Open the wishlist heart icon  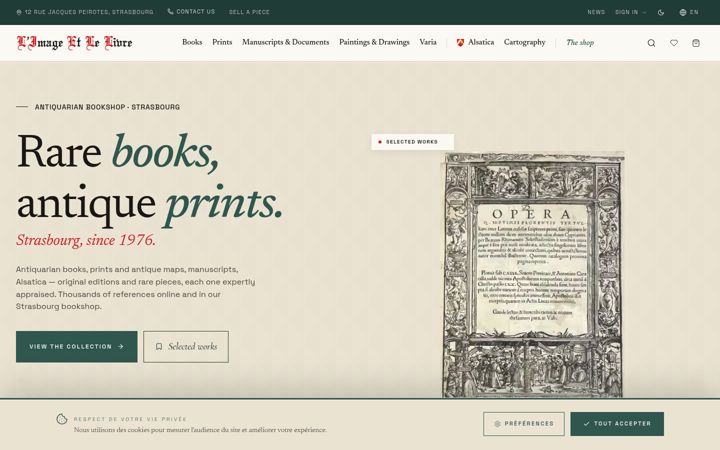674,43
